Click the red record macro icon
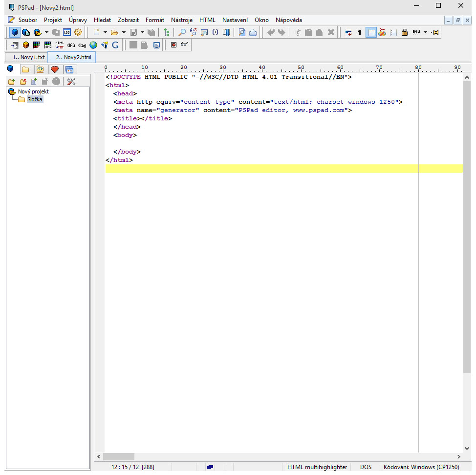This screenshot has height=475, width=476. click(173, 45)
